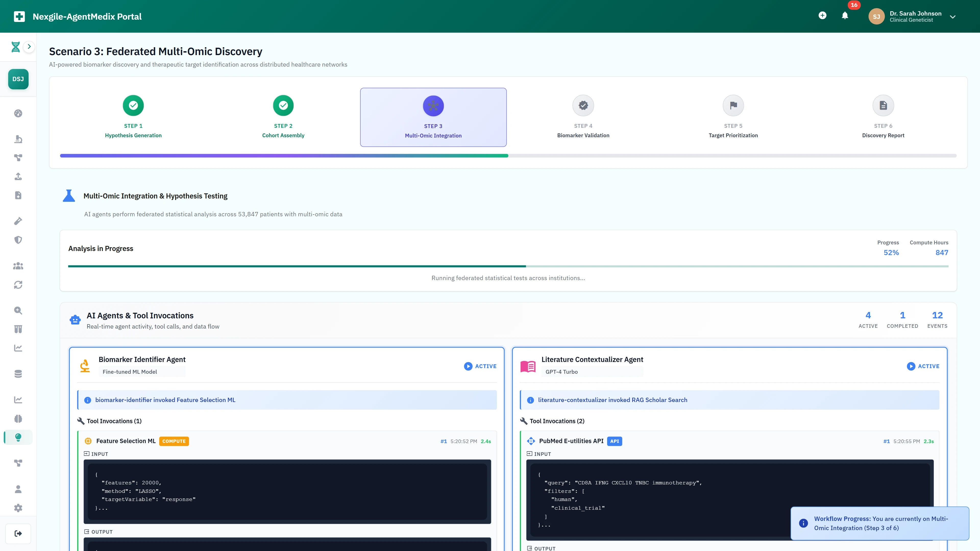This screenshot has height=551, width=980.
Task: Click the sync/refresh icon in the sidebar
Action: (x=18, y=284)
